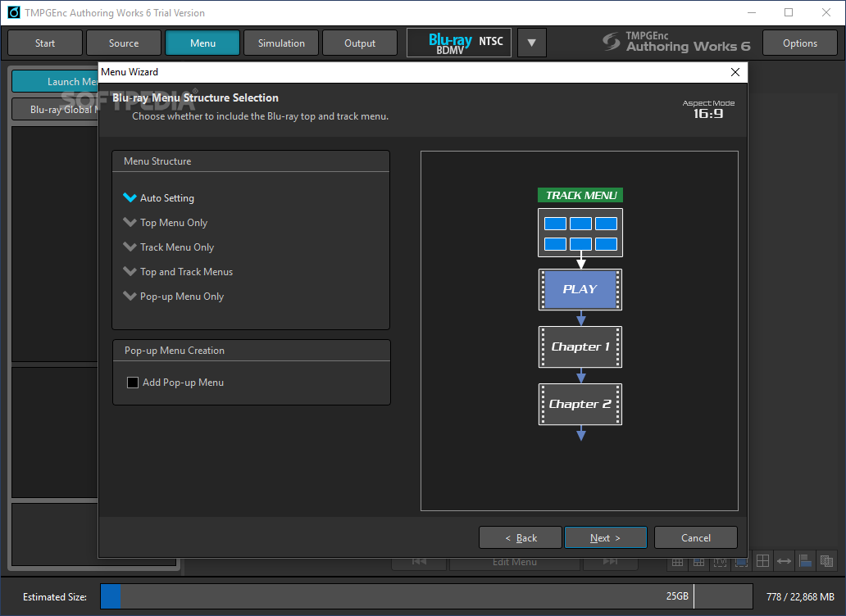
Task: Click the previous menu skip icon
Action: (419, 562)
